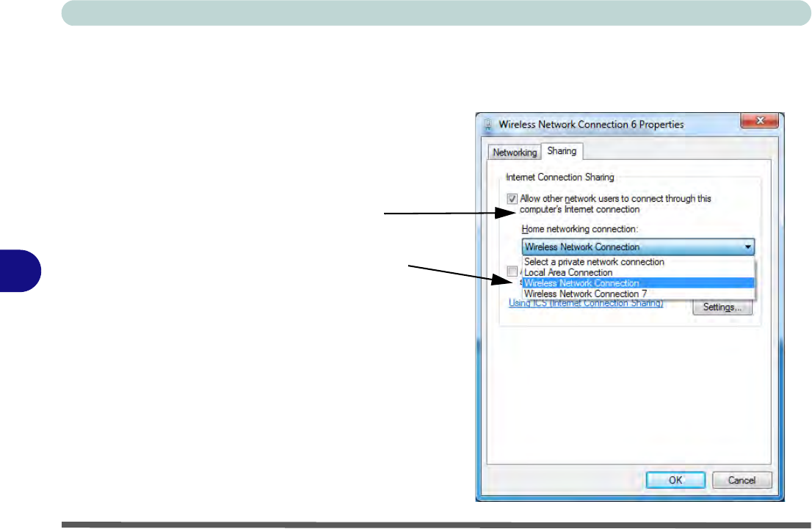Image resolution: width=812 pixels, height=529 pixels.
Task: Choose Select a private network connection option
Action: coord(638,262)
